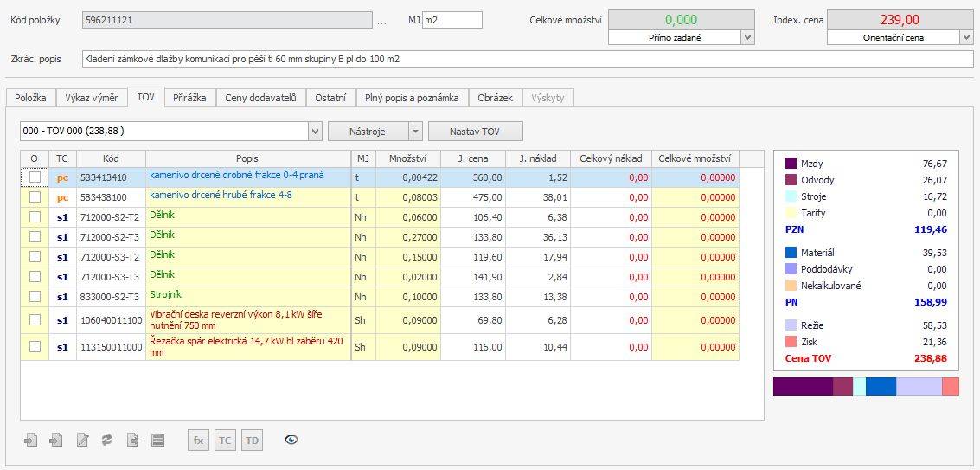Click the Celkový náklad column header

point(611,158)
